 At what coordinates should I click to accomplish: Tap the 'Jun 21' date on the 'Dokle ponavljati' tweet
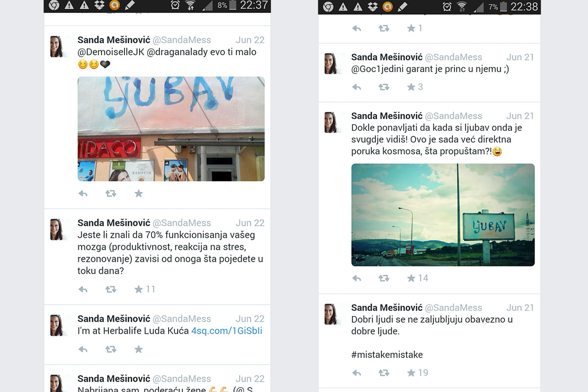coord(520,116)
